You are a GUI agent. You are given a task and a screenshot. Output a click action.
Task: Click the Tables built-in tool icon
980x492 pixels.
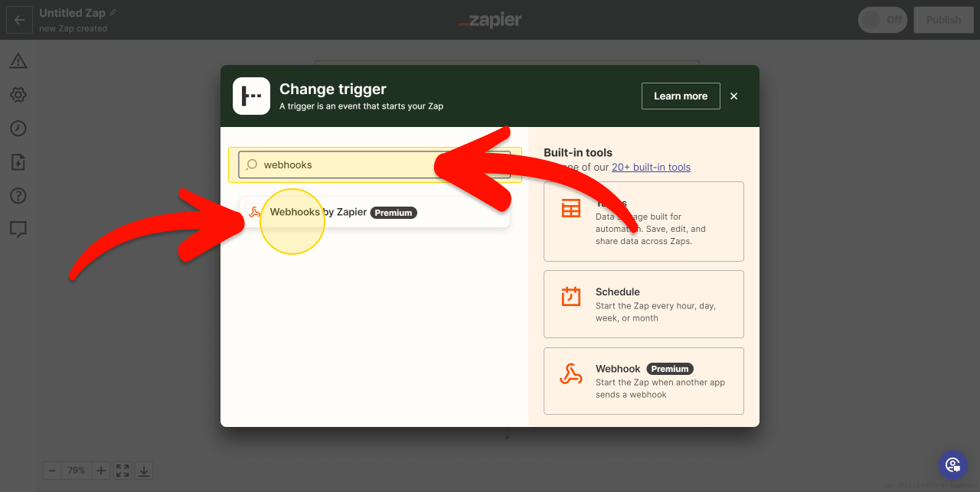pyautogui.click(x=571, y=208)
